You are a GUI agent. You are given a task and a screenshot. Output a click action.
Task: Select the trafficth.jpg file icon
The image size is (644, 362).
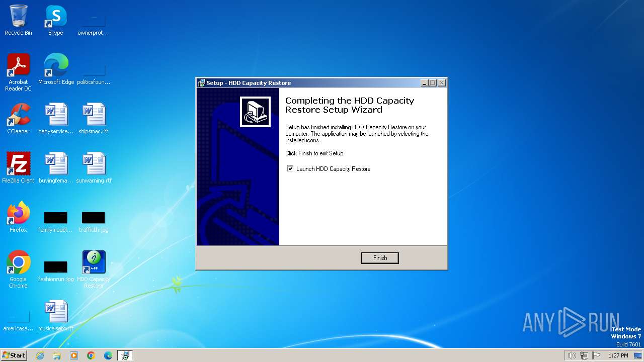point(94,221)
